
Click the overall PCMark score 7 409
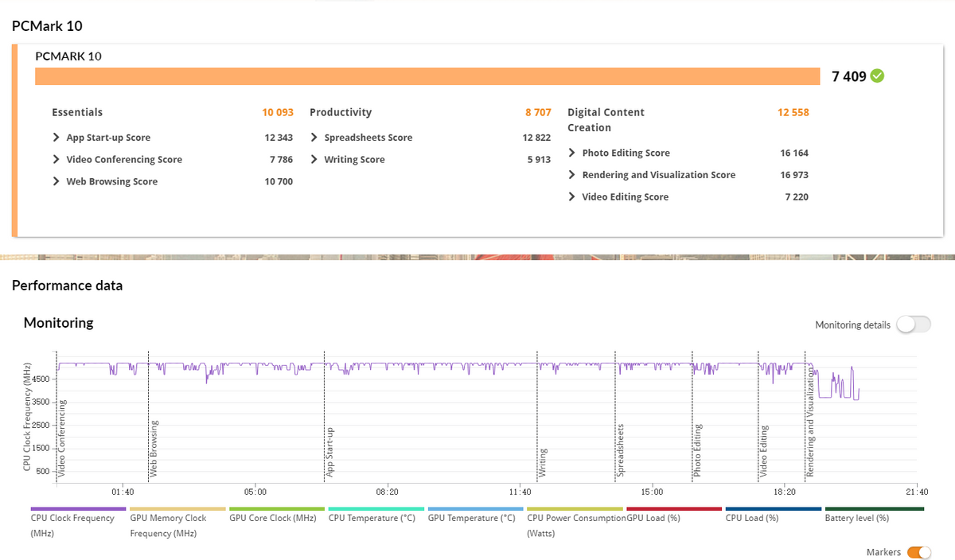(849, 76)
